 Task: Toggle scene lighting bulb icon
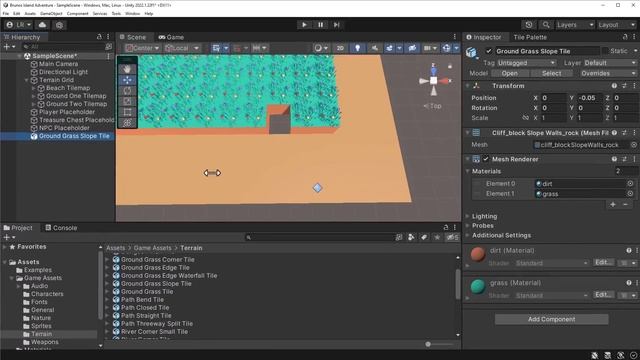click(358, 48)
